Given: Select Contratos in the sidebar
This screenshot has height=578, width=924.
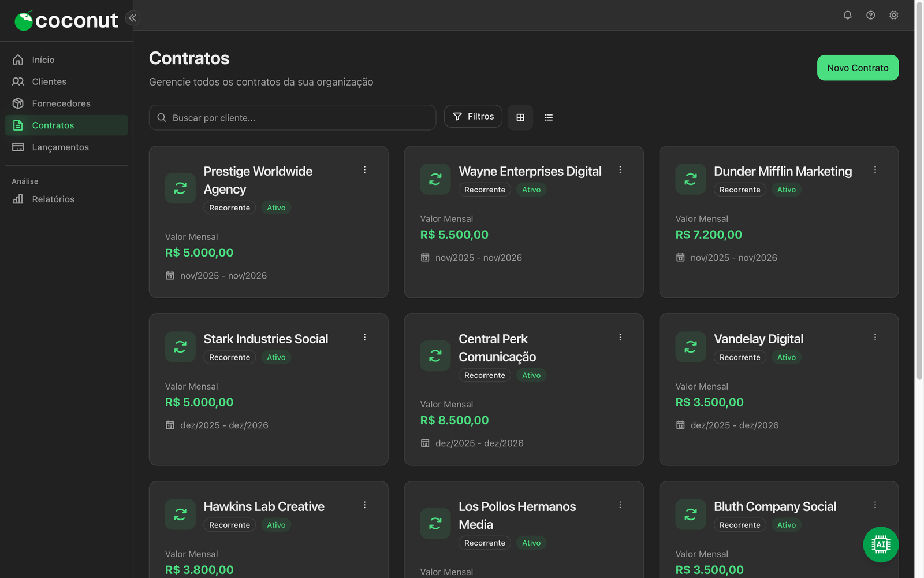Looking at the screenshot, I should [66, 125].
